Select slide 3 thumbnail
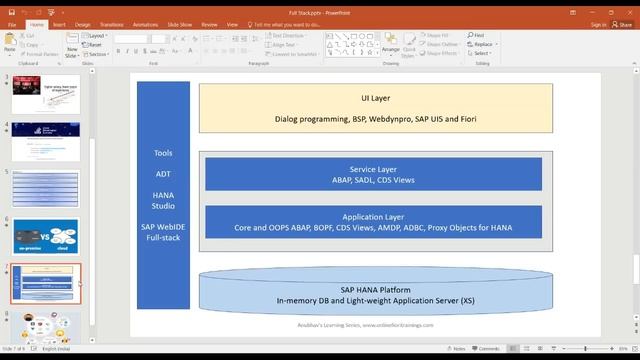This screenshot has width=640, height=360. tap(46, 94)
